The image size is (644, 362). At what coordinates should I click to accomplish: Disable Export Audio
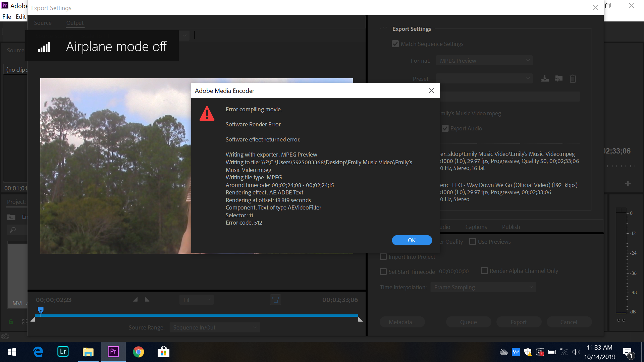pos(445,128)
